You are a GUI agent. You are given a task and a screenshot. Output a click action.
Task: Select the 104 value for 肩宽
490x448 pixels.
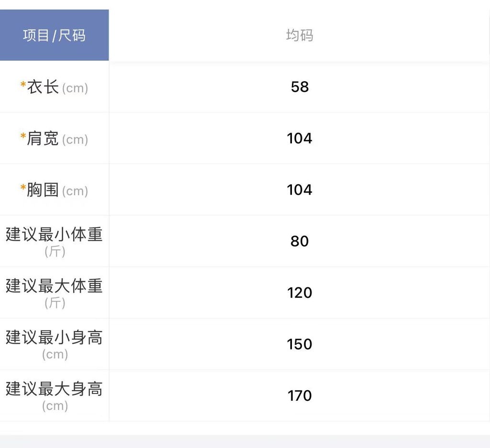click(x=300, y=138)
